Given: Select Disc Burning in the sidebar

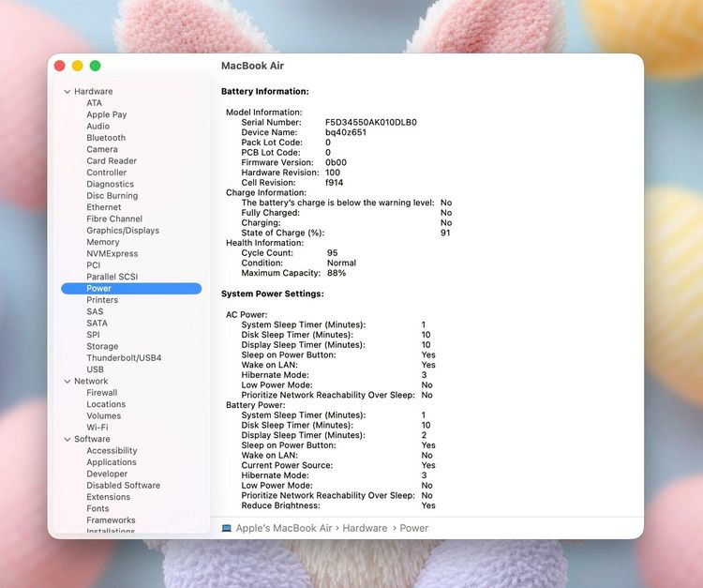Looking at the screenshot, I should [x=112, y=196].
